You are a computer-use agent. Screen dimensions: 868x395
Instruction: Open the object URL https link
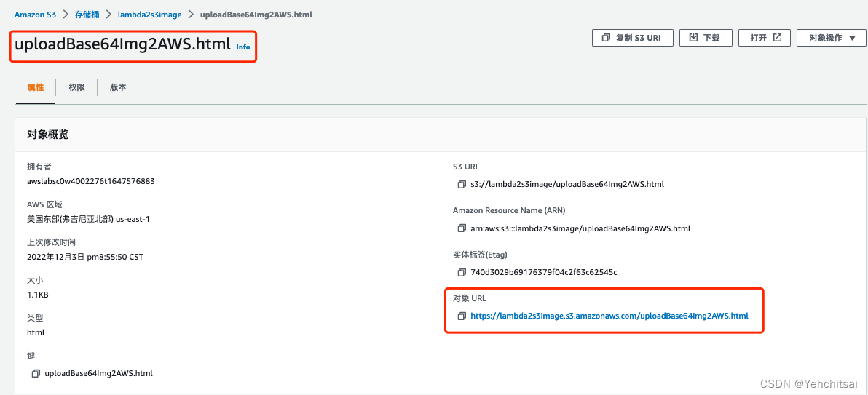coord(609,316)
